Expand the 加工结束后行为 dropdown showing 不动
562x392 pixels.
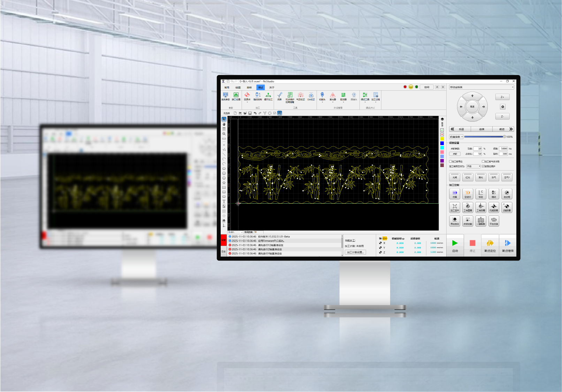tap(473, 166)
